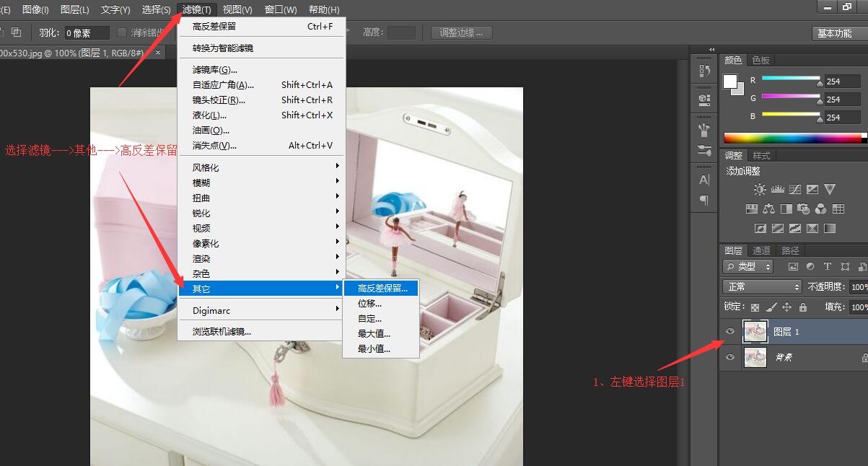Open the History panel icon
The width and height of the screenshot is (868, 466).
tap(704, 71)
